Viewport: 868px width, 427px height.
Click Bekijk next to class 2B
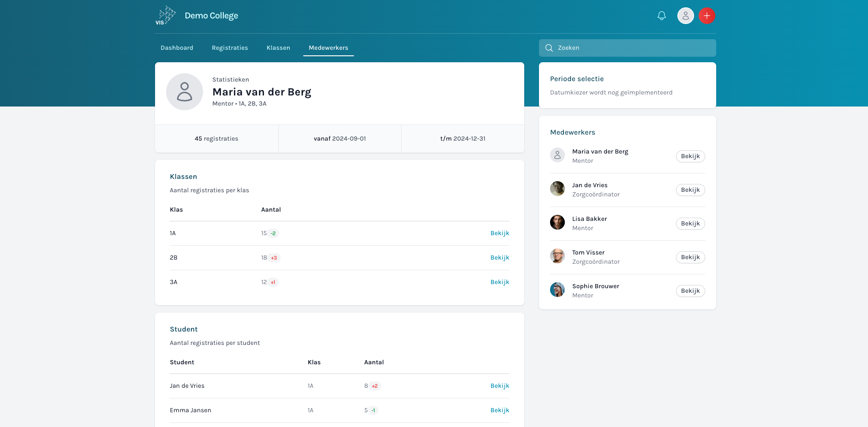point(500,257)
